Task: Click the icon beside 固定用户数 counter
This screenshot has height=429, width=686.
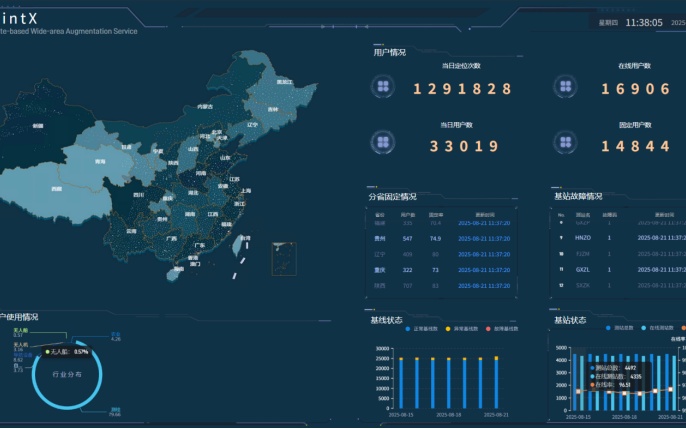Action: [566, 146]
